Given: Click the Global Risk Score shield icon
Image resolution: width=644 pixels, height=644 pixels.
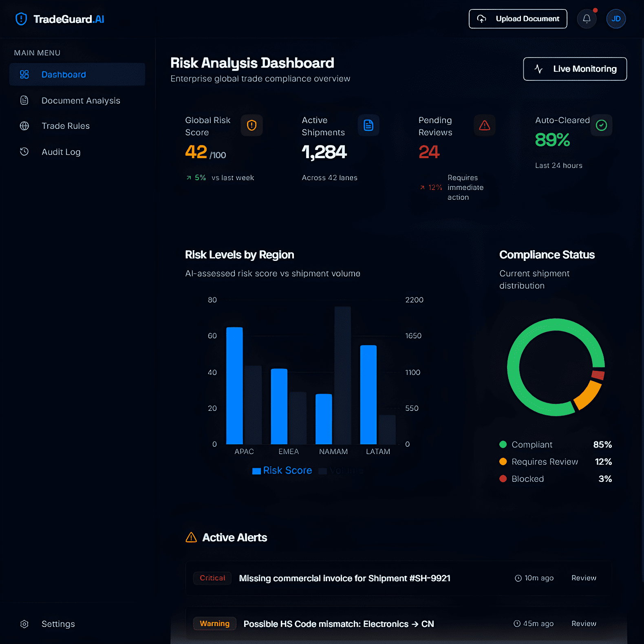Looking at the screenshot, I should coord(251,125).
